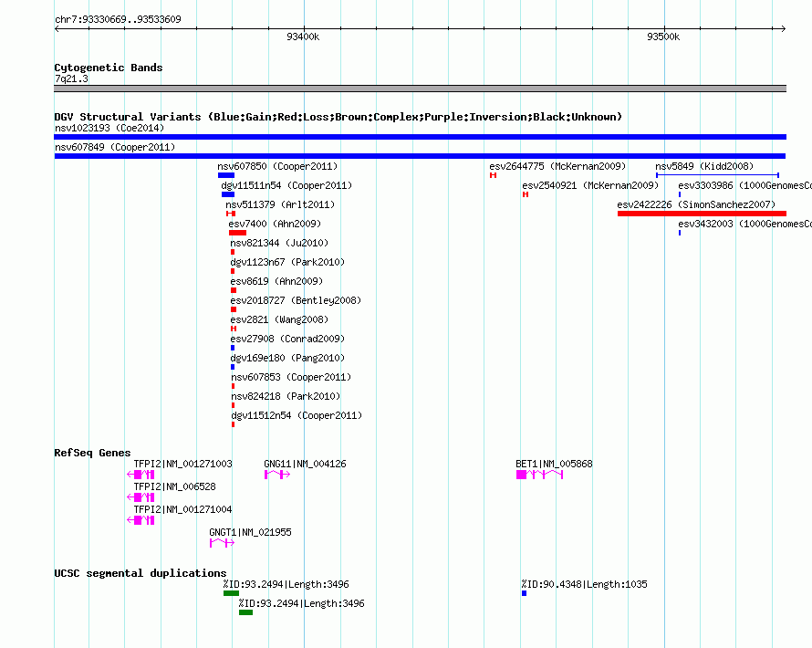Click the nsv1023193 (Coe2014) blue gain bar
This screenshot has width=812, height=648.
pyautogui.click(x=420, y=137)
